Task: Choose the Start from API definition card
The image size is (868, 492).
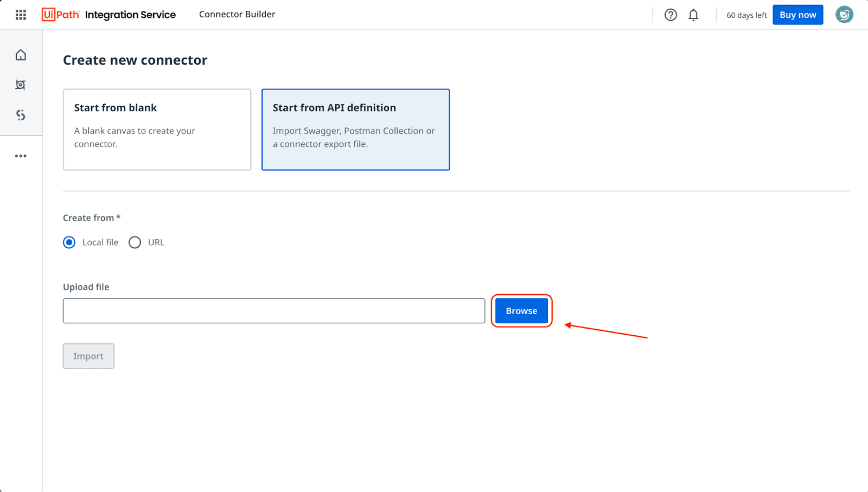Action: point(355,130)
